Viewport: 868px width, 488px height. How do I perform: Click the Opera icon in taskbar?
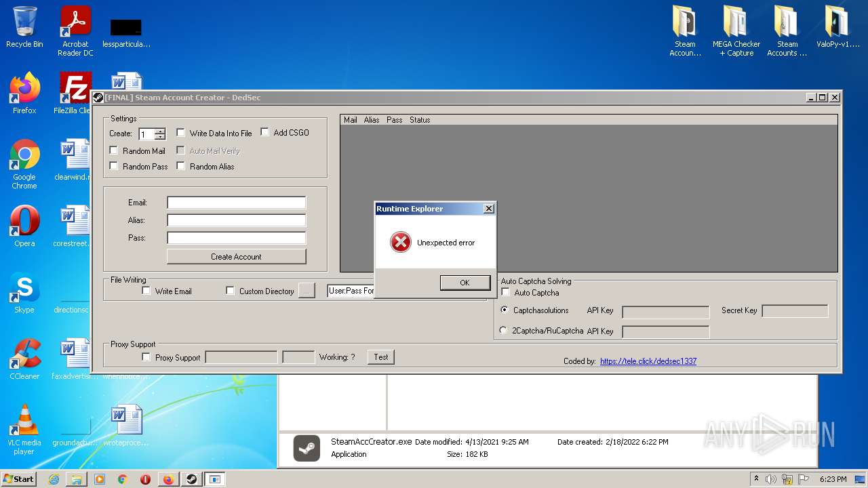[x=145, y=479]
